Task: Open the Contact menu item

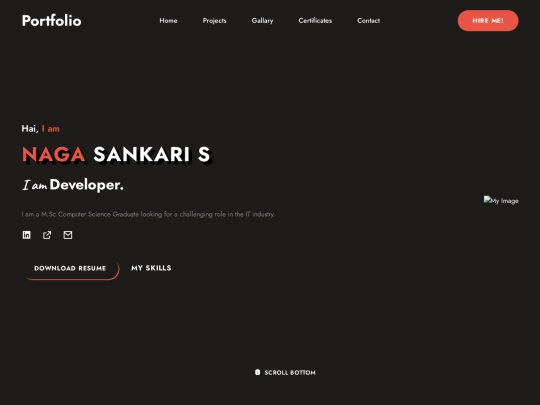Action: (368, 21)
